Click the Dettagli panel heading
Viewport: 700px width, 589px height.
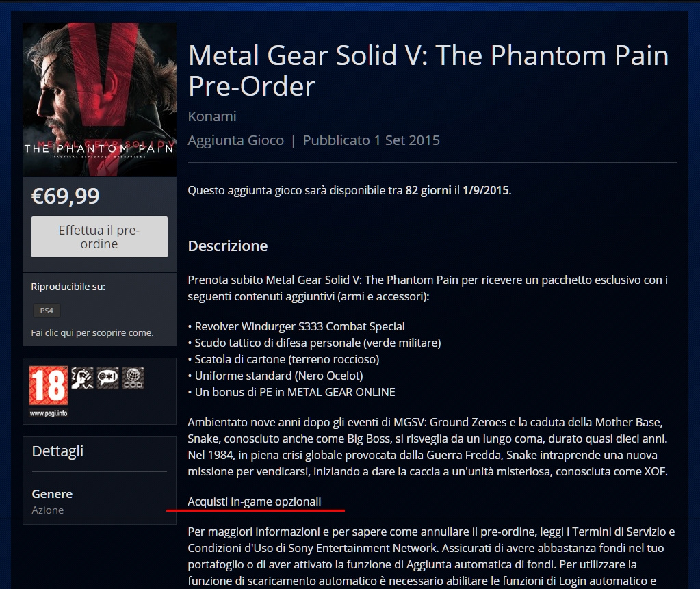(x=57, y=451)
